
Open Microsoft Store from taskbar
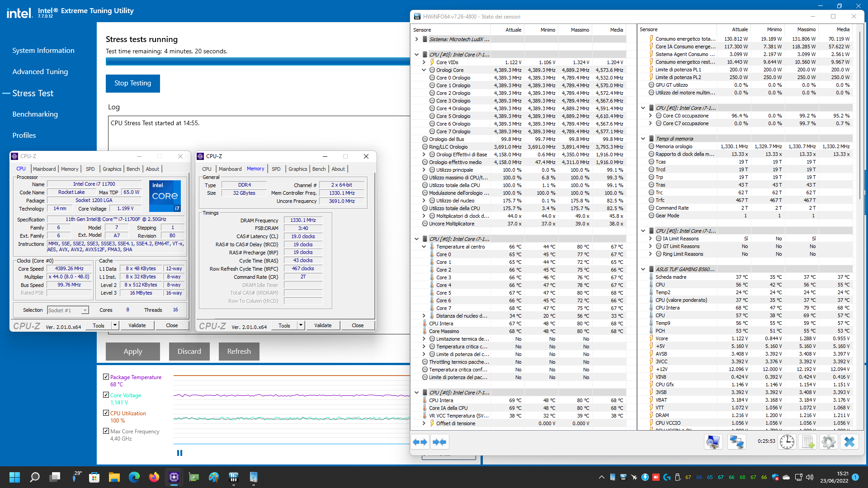[x=94, y=477]
